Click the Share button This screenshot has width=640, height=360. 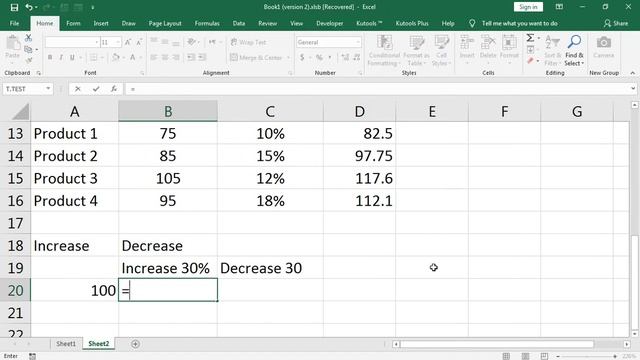coord(616,23)
